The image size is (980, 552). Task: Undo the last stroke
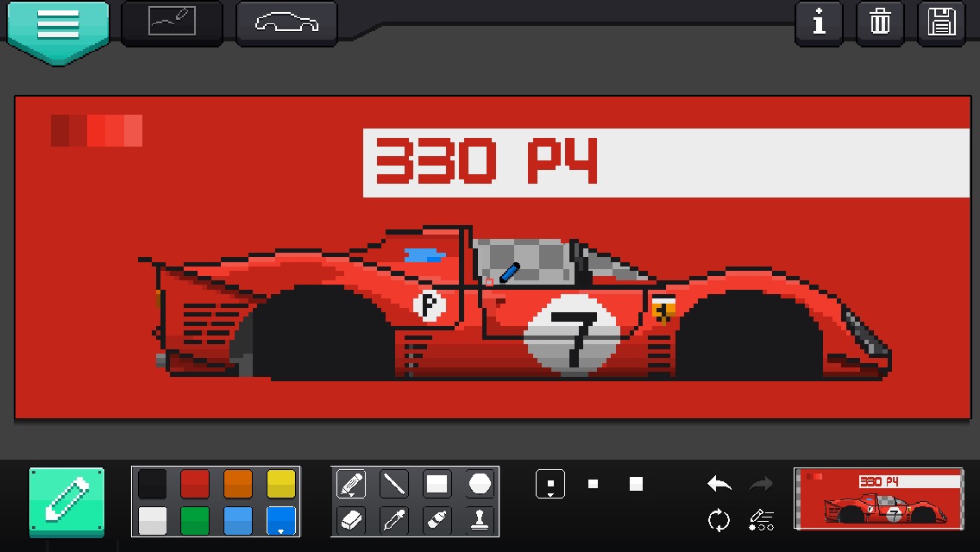(719, 483)
